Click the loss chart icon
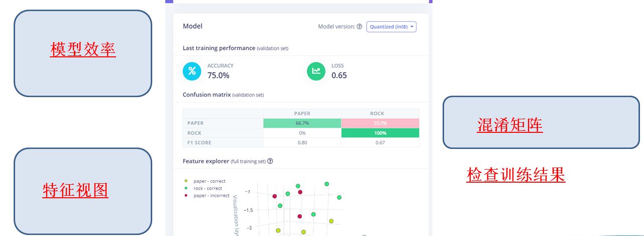Screen dimensions: 644x236 point(316,71)
